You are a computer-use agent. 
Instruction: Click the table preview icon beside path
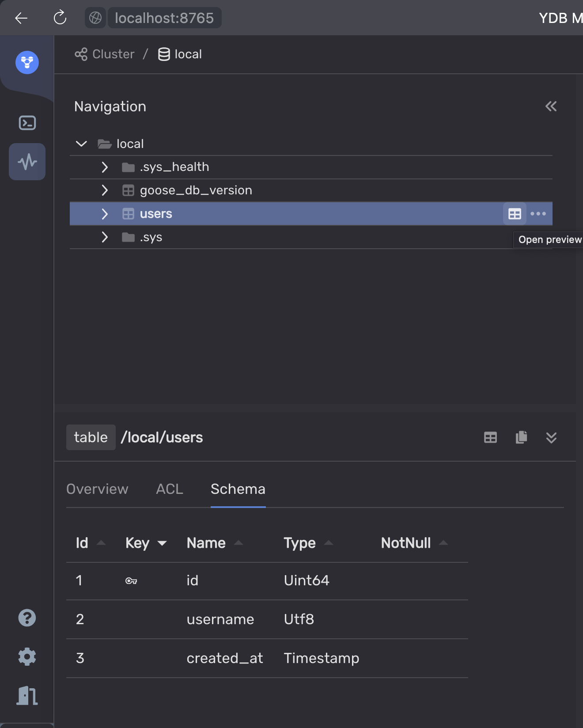[490, 437]
